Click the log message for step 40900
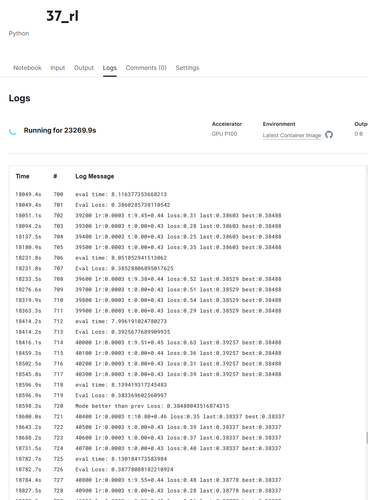 178,491
